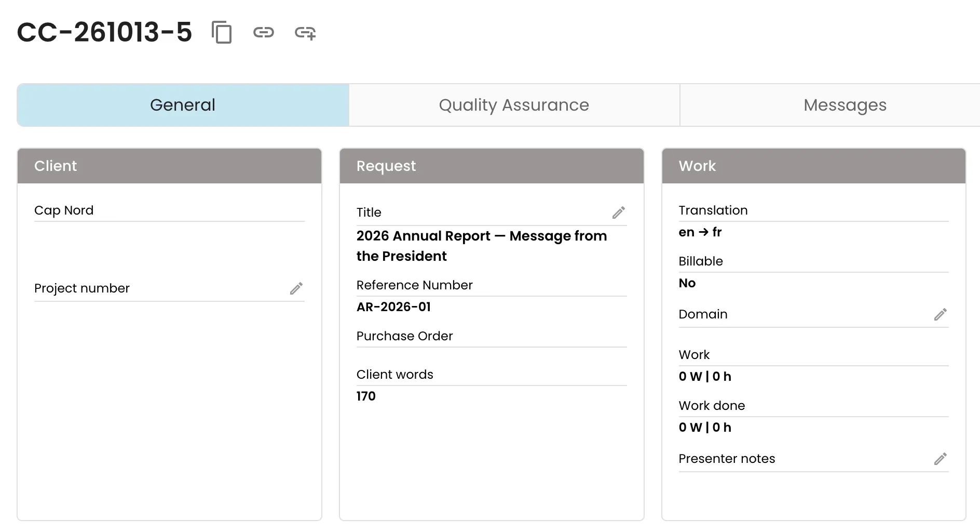Click the Domain label
Image resolution: width=980 pixels, height=532 pixels.
tap(703, 314)
